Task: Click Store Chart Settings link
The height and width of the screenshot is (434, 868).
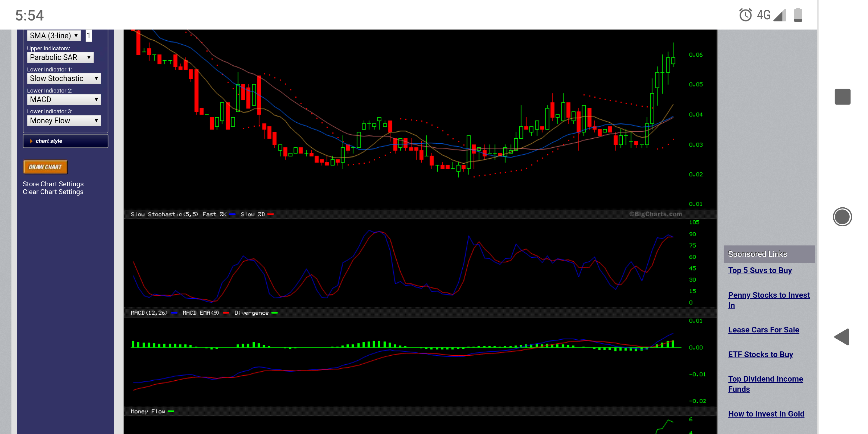Action: click(x=53, y=184)
